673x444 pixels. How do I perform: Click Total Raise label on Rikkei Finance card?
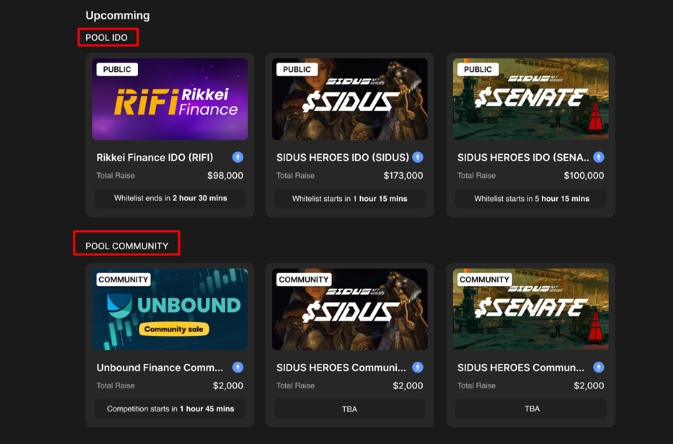point(115,176)
